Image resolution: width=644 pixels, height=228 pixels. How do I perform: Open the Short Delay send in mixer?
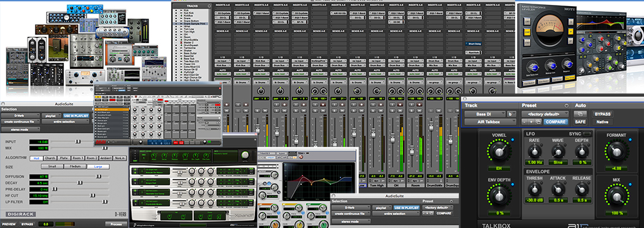tap(473, 44)
